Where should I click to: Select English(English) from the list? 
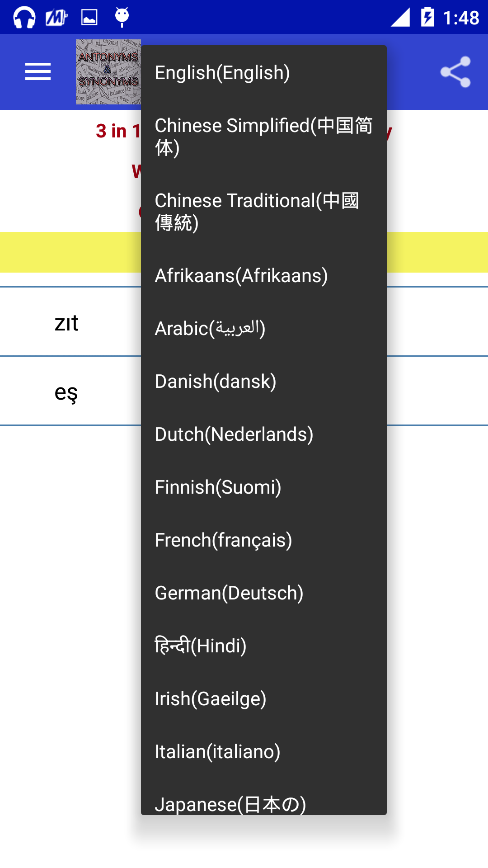264,72
